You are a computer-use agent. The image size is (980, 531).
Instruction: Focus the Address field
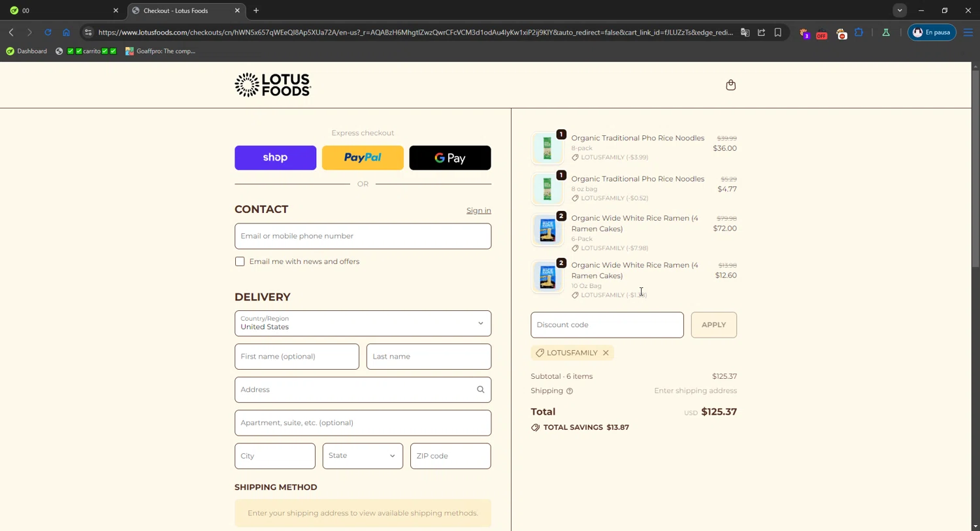pos(363,390)
